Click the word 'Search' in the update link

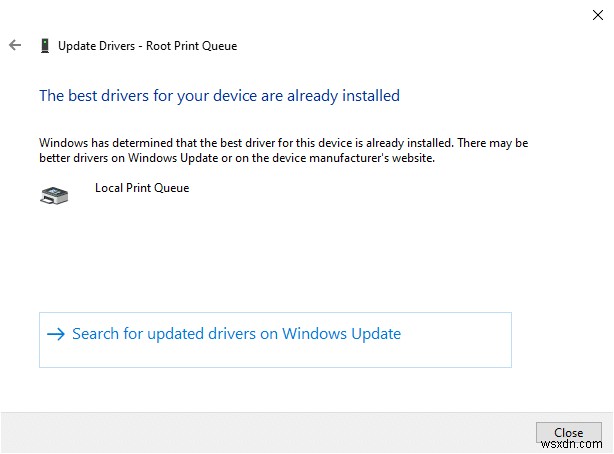[x=96, y=334]
